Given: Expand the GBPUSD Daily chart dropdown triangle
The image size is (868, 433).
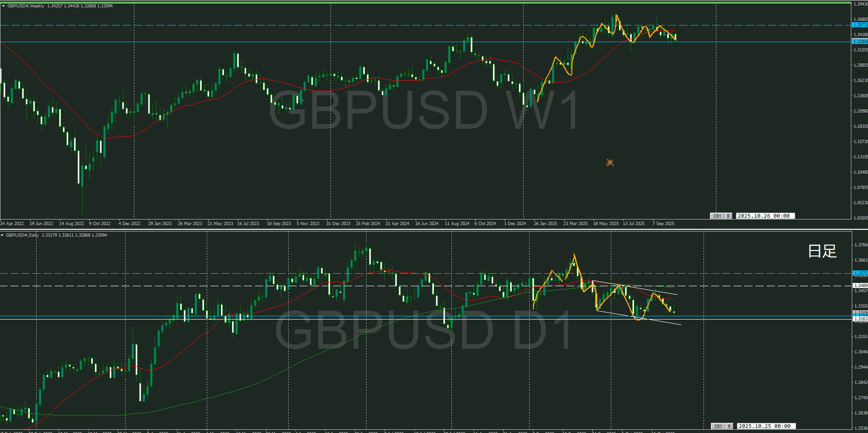Looking at the screenshot, I should click(x=2, y=235).
